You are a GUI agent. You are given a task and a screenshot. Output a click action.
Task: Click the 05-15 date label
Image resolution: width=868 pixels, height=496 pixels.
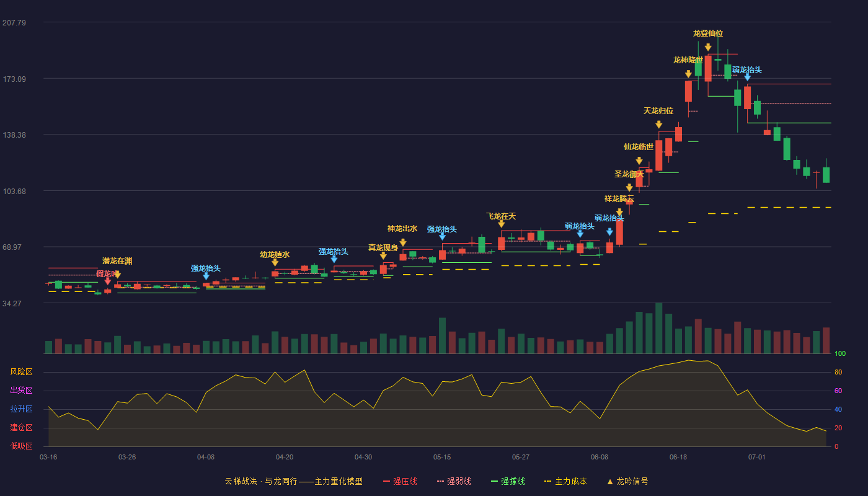point(442,457)
